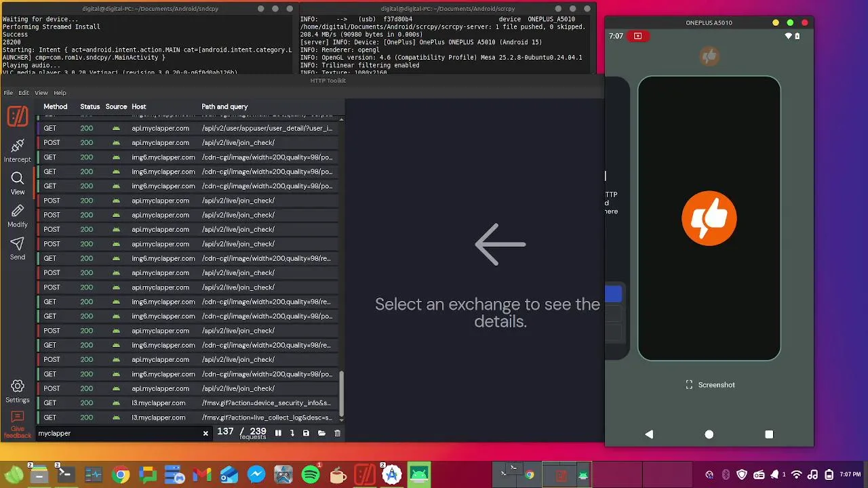Import a HAR file with the folder icon
The image size is (868, 488).
pyautogui.click(x=321, y=433)
